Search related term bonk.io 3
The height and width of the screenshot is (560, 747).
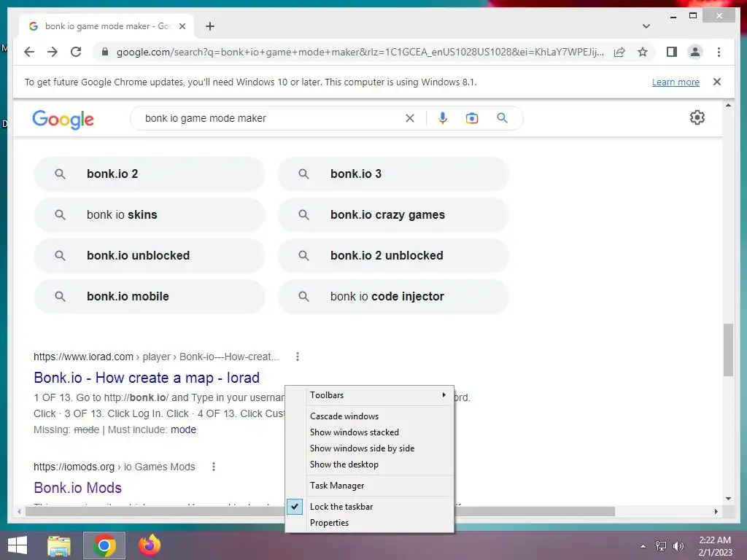(393, 174)
